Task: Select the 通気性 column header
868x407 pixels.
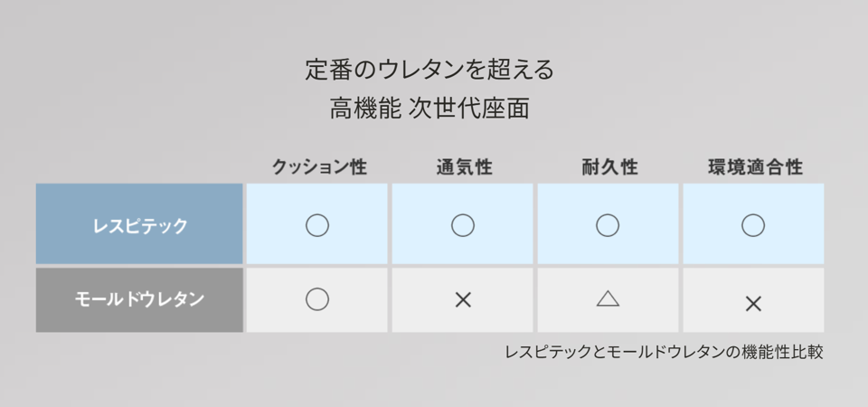Action: pos(464,167)
